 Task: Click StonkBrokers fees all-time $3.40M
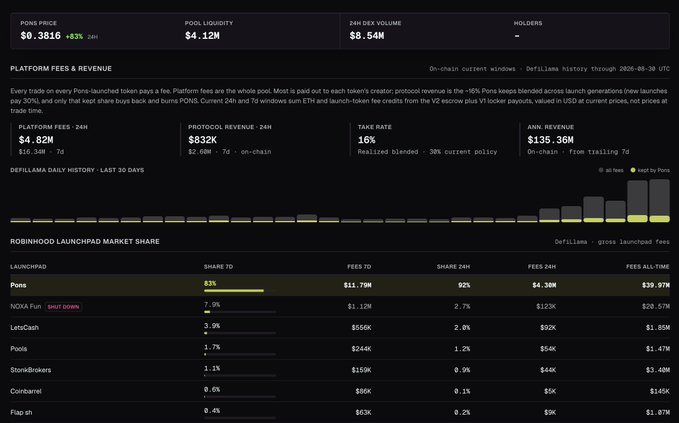658,370
